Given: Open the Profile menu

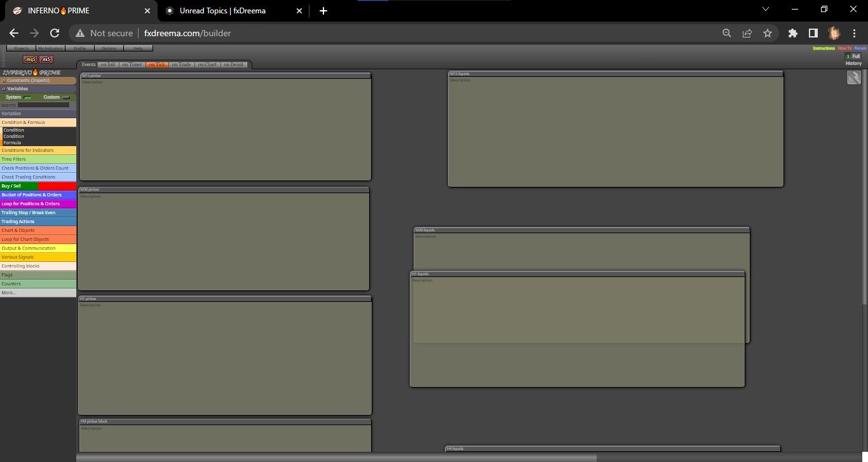Looking at the screenshot, I should 79,48.
